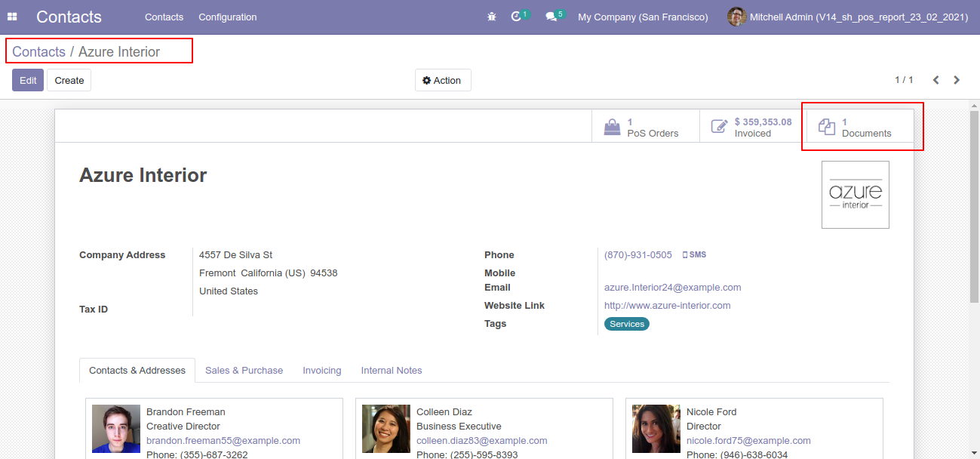Open the Contacts menu item
The height and width of the screenshot is (459, 980).
click(x=164, y=17)
